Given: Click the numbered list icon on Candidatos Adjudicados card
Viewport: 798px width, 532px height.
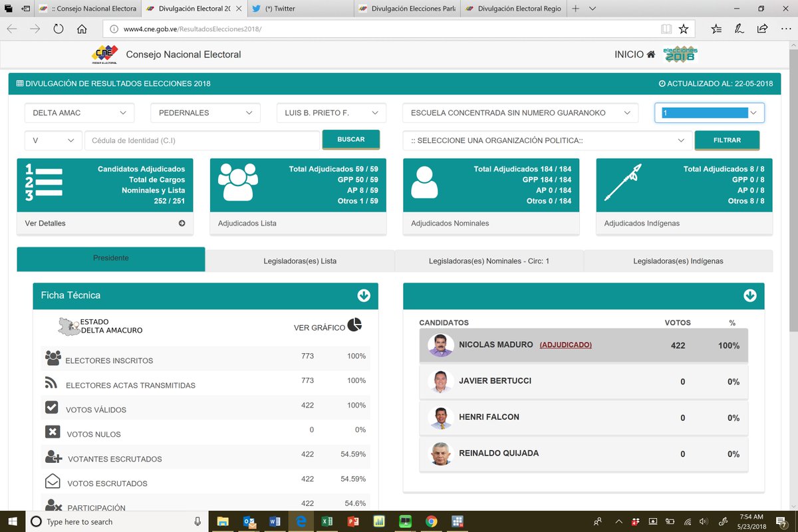Looking at the screenshot, I should coord(44,182).
